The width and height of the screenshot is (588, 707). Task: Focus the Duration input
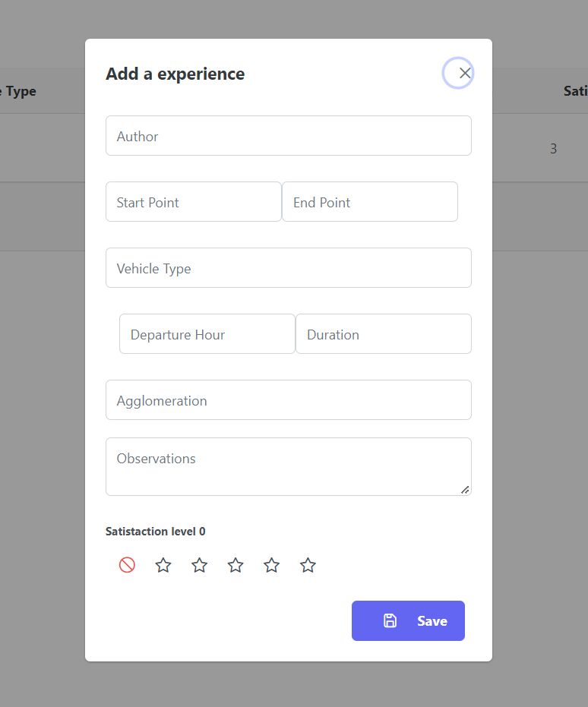pos(384,334)
